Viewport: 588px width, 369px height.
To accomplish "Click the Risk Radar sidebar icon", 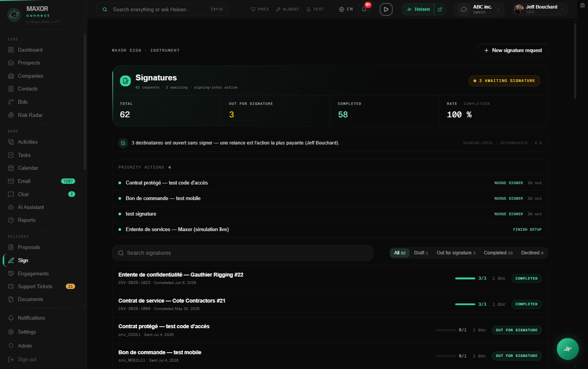I will [x=11, y=115].
